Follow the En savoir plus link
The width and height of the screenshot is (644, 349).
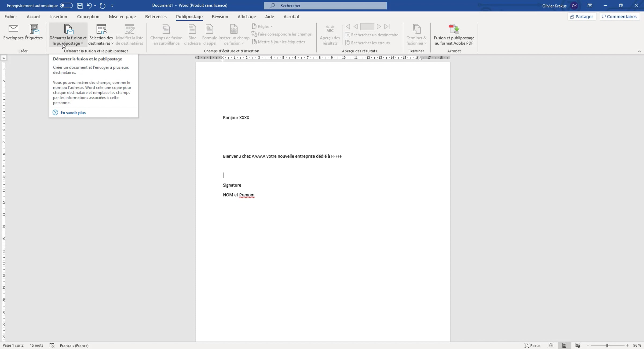tap(73, 113)
